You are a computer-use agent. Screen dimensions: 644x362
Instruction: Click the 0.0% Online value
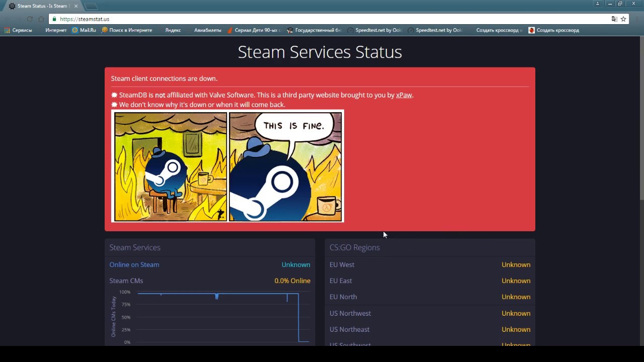coord(292,281)
